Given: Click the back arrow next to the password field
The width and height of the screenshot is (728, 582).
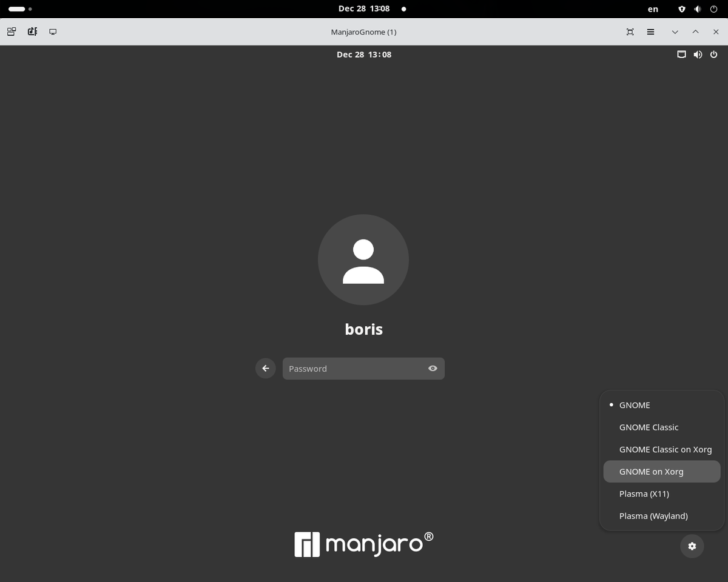Looking at the screenshot, I should tap(265, 368).
